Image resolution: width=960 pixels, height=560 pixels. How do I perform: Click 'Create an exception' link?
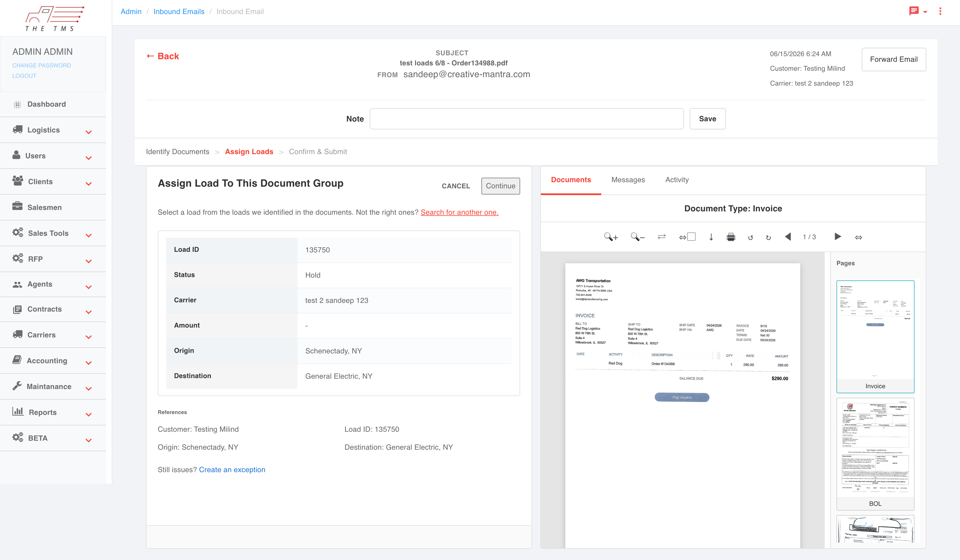click(232, 470)
